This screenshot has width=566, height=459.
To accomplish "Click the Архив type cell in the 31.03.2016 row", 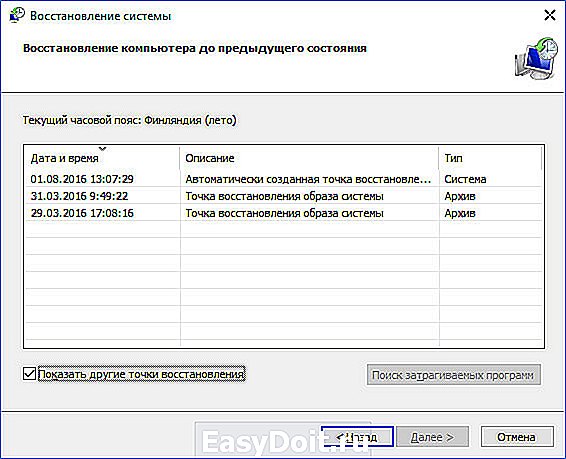I will tap(460, 196).
